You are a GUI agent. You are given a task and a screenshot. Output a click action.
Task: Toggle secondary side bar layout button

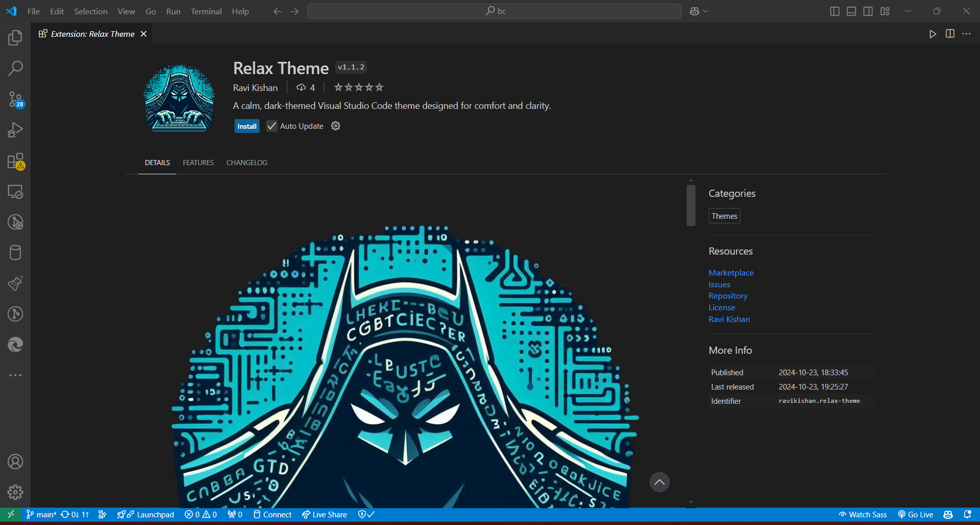(x=868, y=11)
